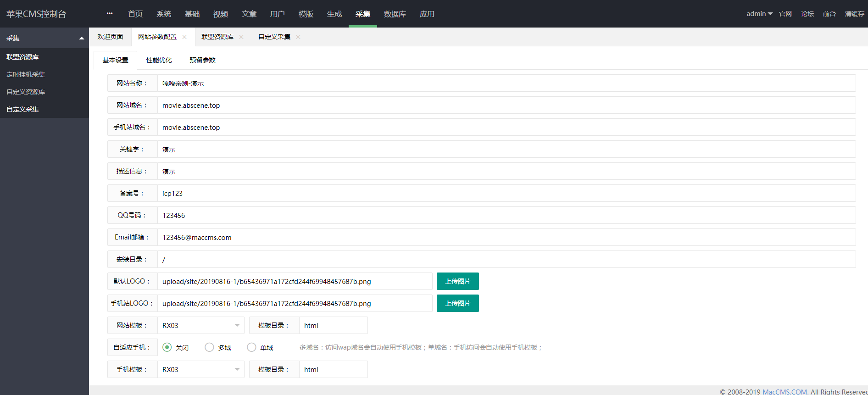This screenshot has width=868, height=395.
Task: Switch to the 性能优化 tab
Action: (x=159, y=60)
